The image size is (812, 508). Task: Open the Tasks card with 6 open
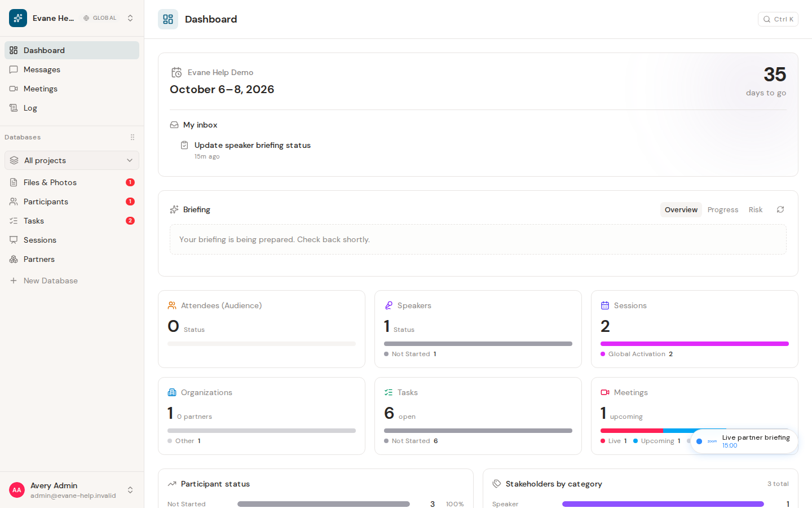478,416
